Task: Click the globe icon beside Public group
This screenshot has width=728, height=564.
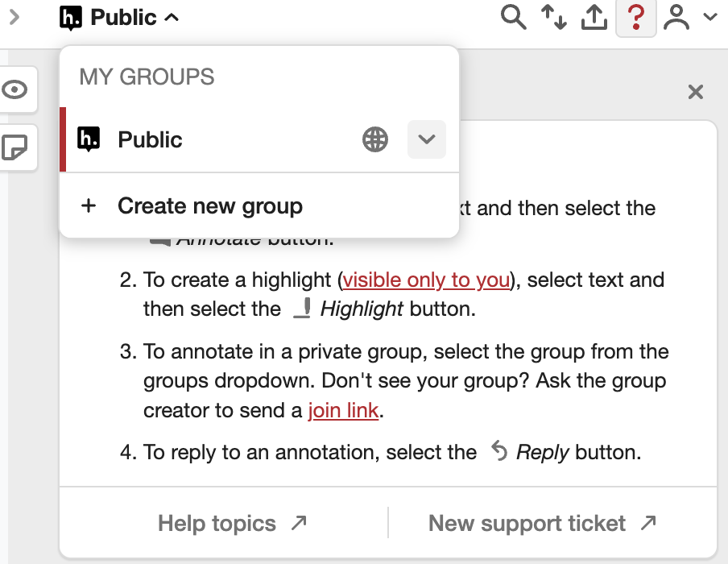Action: (x=374, y=139)
